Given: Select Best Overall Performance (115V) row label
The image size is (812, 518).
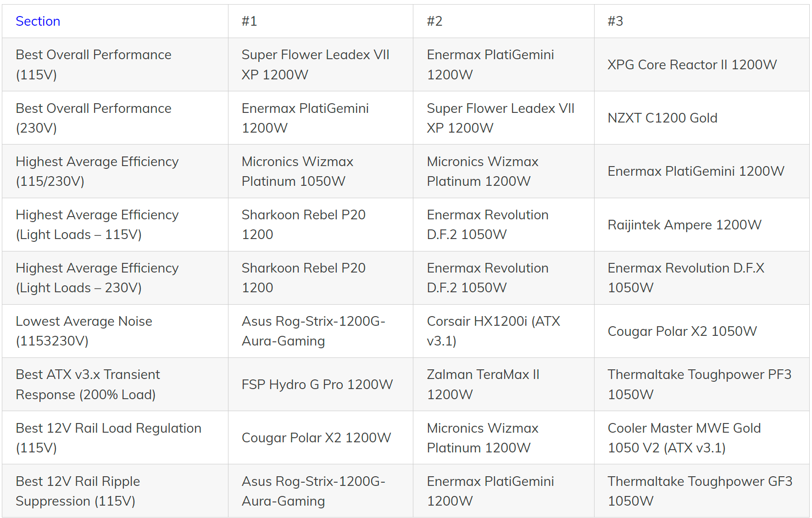Looking at the screenshot, I should [94, 64].
